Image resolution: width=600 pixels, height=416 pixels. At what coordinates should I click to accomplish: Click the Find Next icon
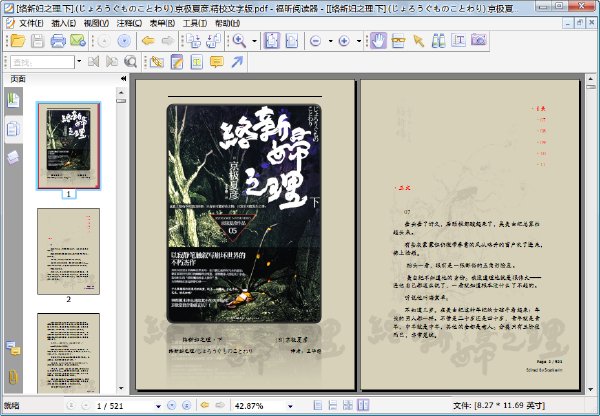coord(112,61)
